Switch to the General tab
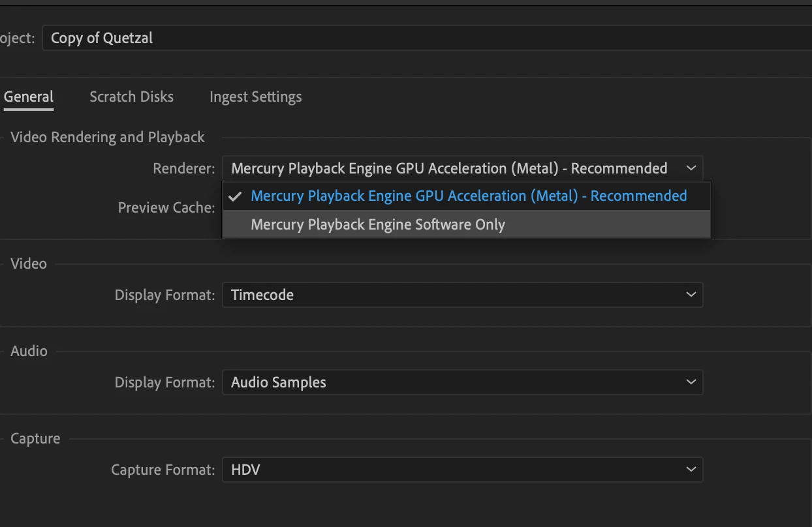 click(x=29, y=97)
